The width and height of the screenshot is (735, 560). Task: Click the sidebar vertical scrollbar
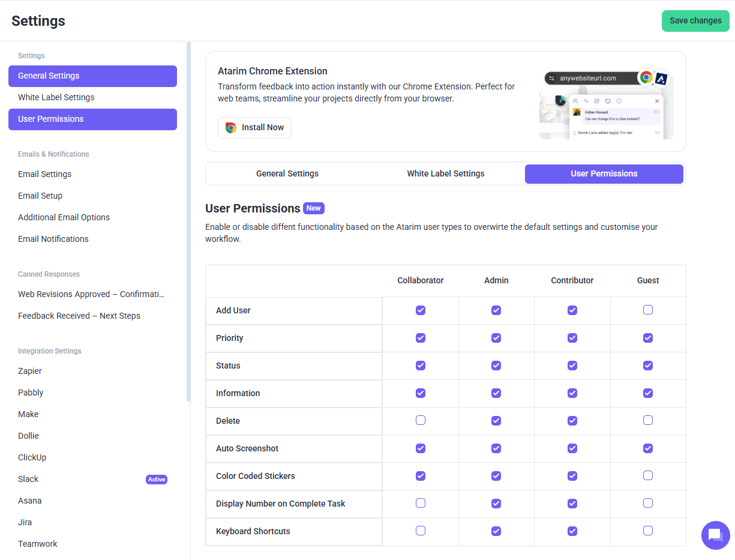[188, 221]
